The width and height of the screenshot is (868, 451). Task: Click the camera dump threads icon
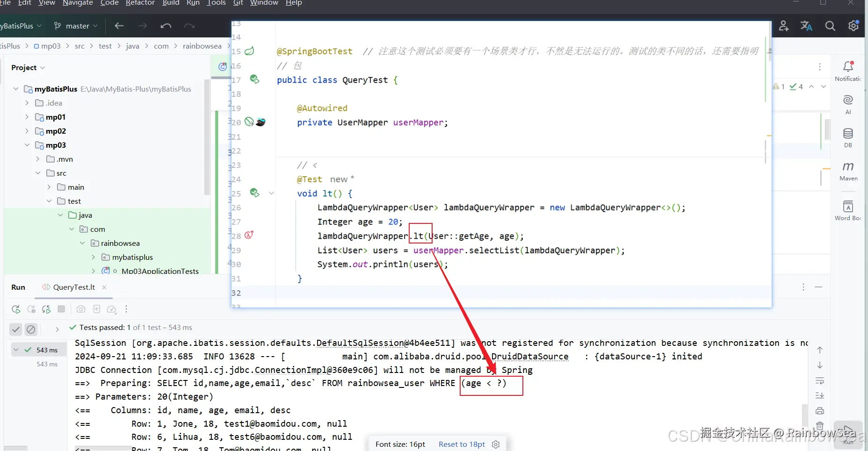(x=81, y=309)
